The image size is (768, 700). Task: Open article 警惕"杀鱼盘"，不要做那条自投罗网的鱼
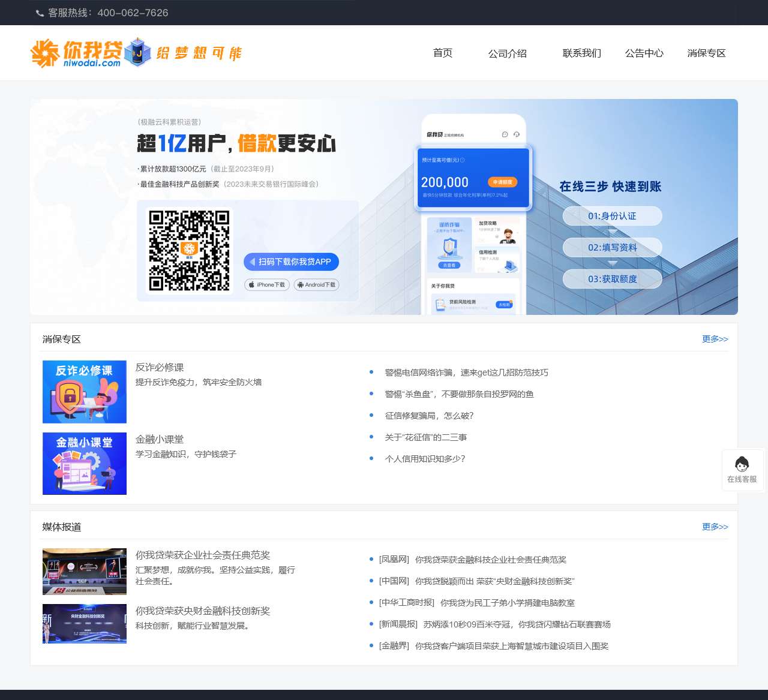pos(459,394)
